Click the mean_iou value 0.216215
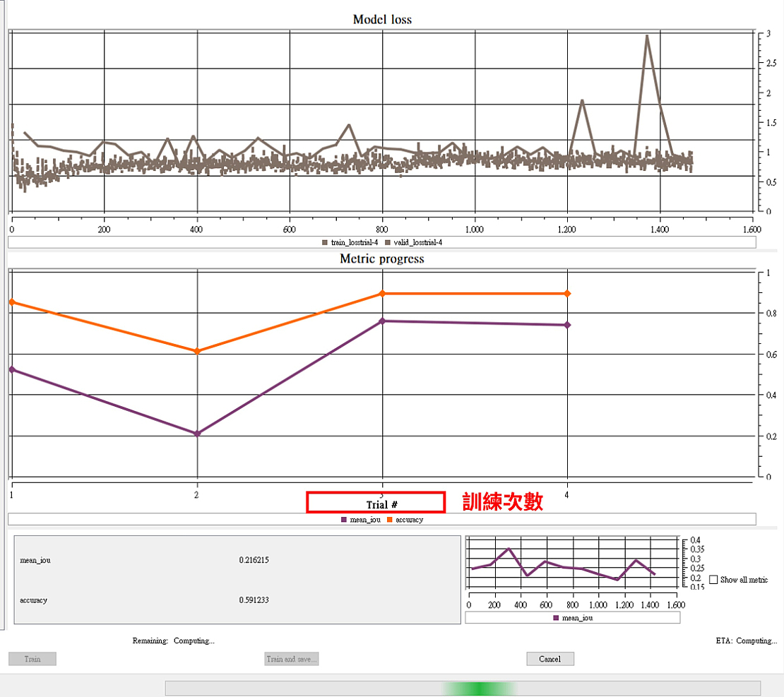Viewport: 784px width, 697px height. pyautogui.click(x=254, y=560)
